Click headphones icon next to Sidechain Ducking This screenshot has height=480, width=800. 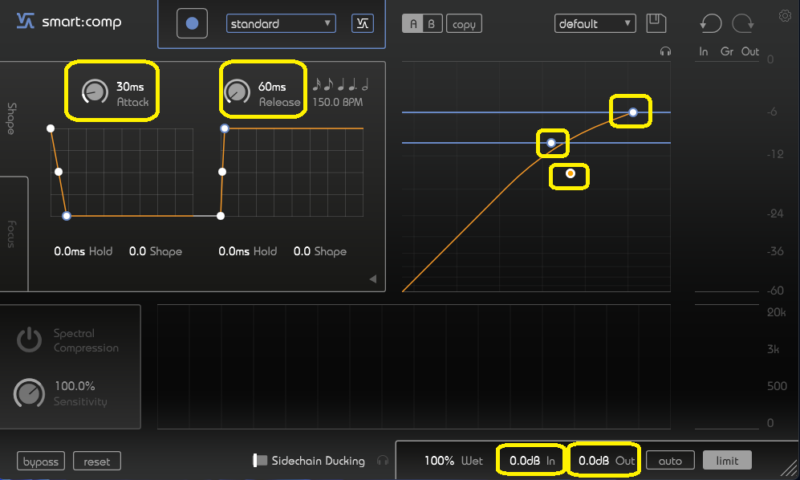click(382, 461)
